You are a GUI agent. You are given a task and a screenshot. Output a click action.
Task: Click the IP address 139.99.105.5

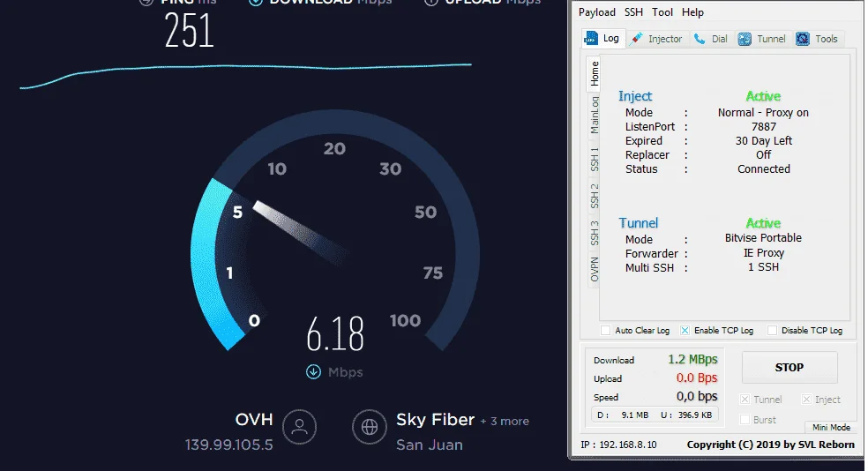tap(229, 445)
